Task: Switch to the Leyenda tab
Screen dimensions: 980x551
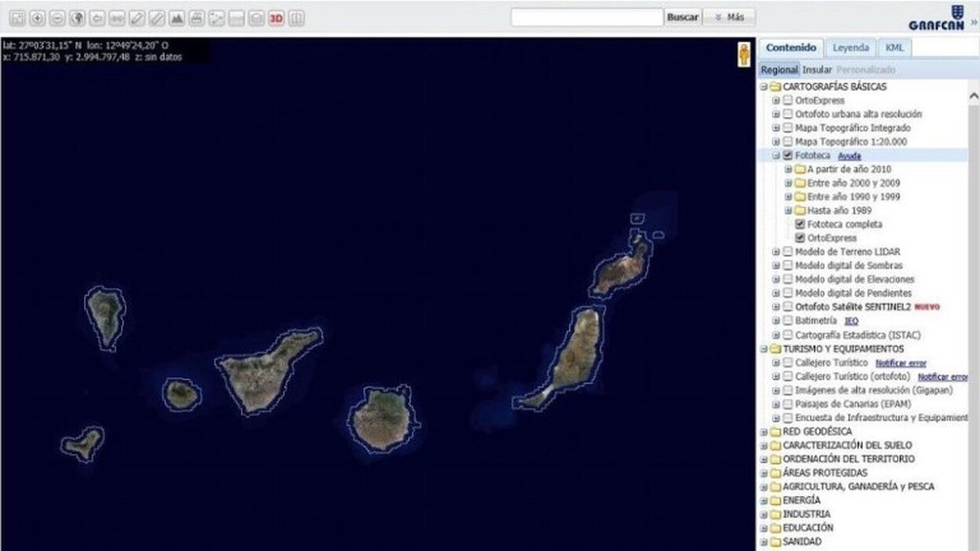Action: (850, 48)
